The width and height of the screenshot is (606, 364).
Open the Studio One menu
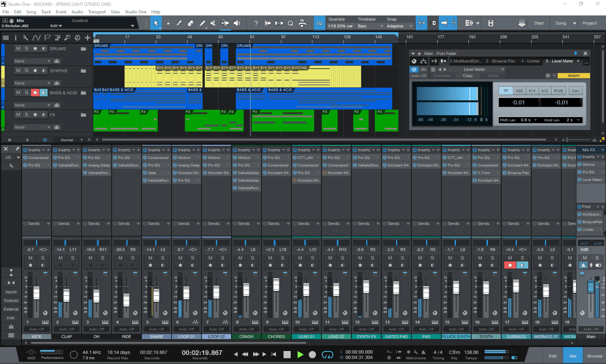[x=136, y=12]
